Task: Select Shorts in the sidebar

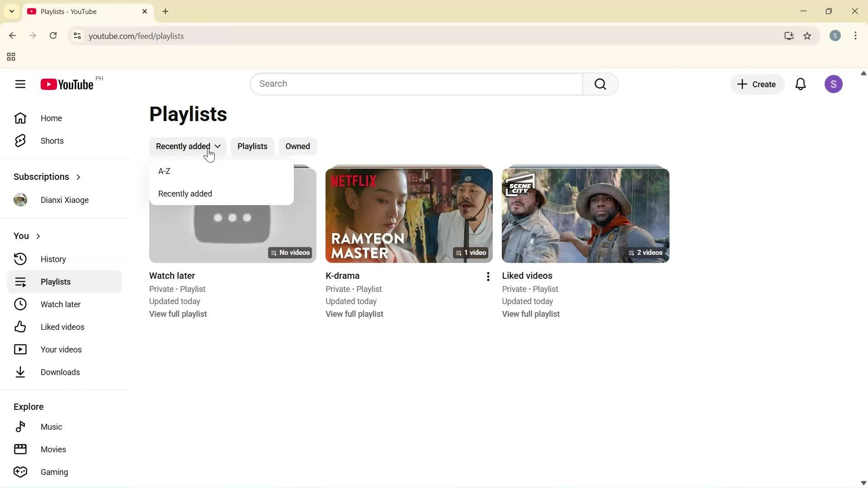Action: click(52, 141)
